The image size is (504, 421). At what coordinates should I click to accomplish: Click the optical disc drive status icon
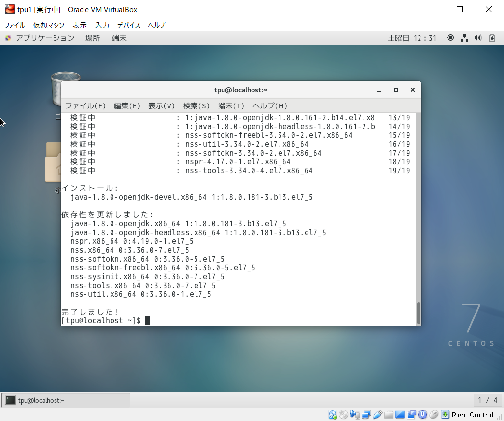tap(343, 415)
